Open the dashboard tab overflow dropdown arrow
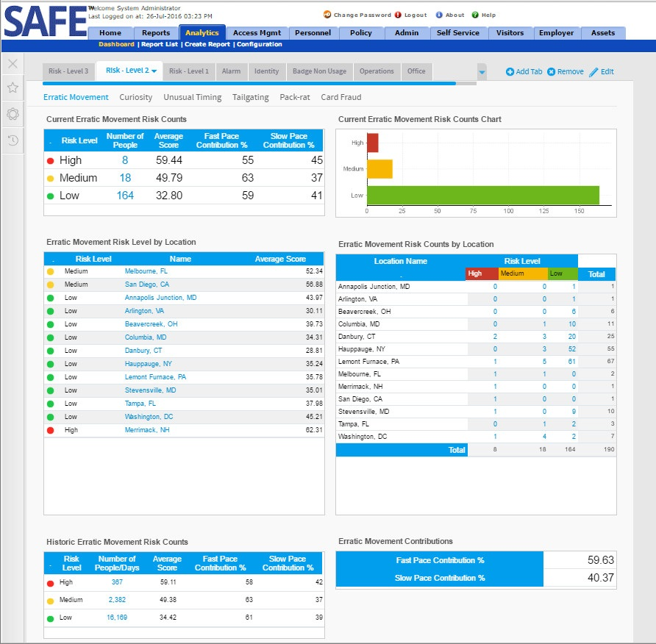The width and height of the screenshot is (656, 644). point(482,73)
